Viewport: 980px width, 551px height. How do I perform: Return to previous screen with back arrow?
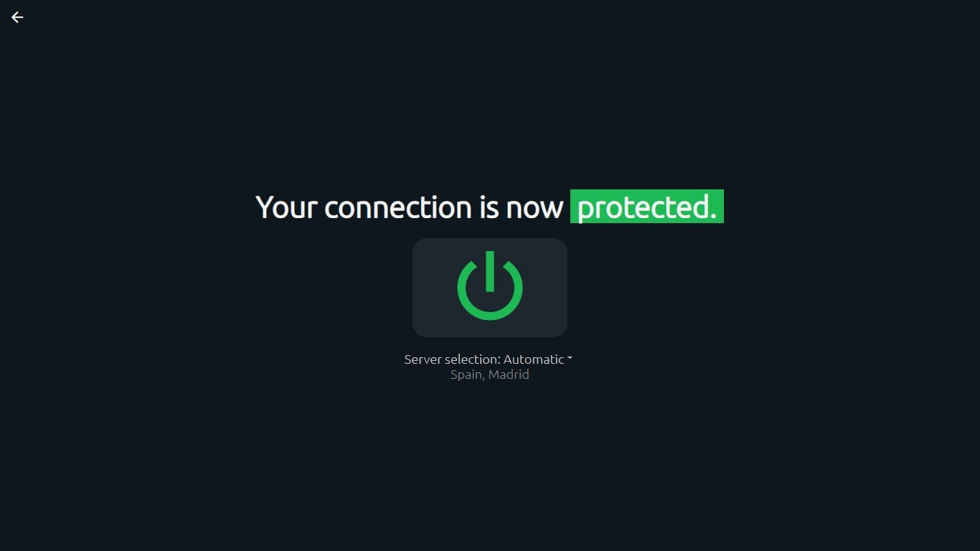(17, 17)
